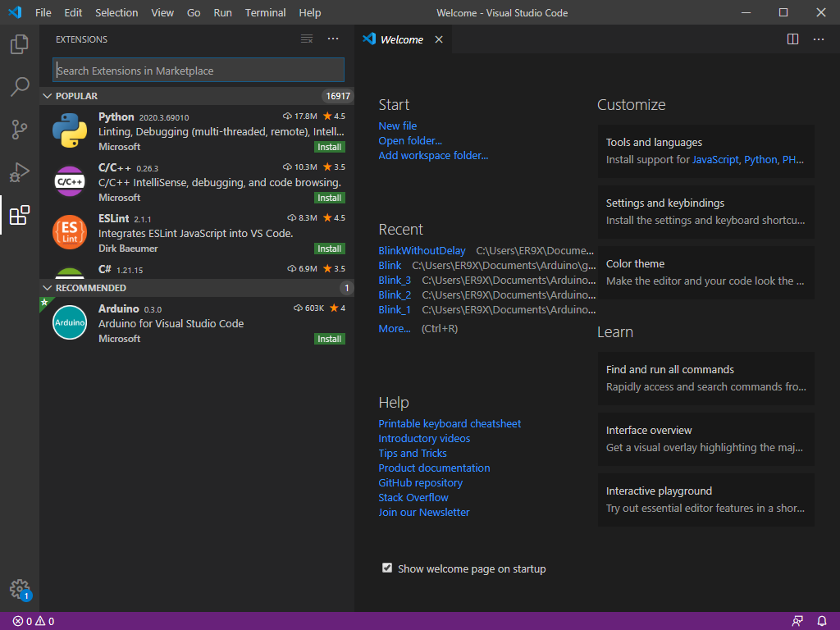Toggle Show welcome page on startup
This screenshot has width=840, height=630.
click(x=387, y=568)
